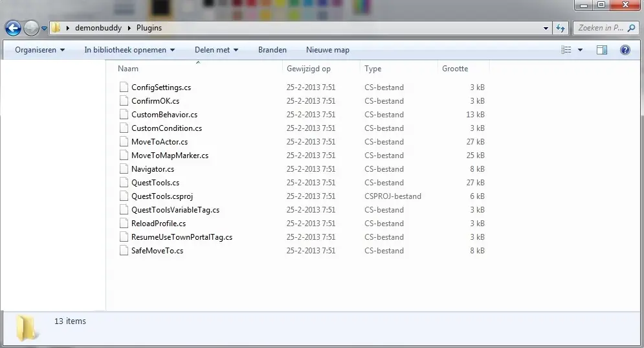This screenshot has width=644, height=348.
Task: Click the folder icon in the address bar
Action: tap(56, 29)
